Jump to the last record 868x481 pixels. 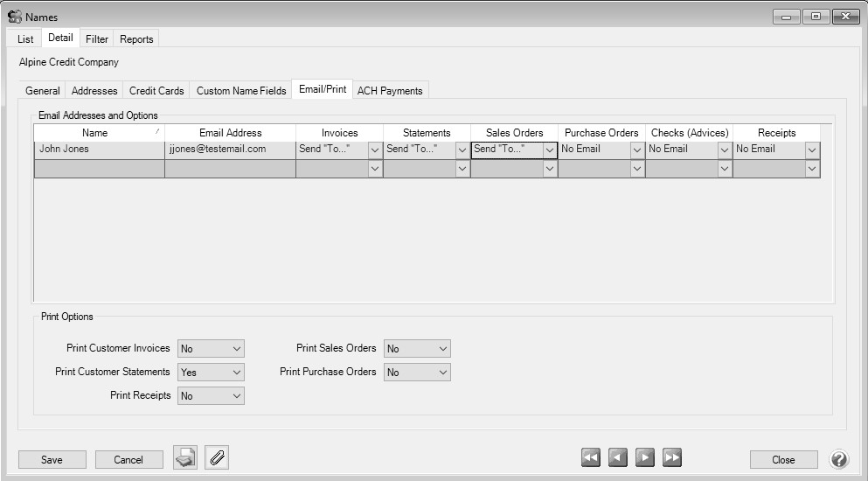point(672,458)
